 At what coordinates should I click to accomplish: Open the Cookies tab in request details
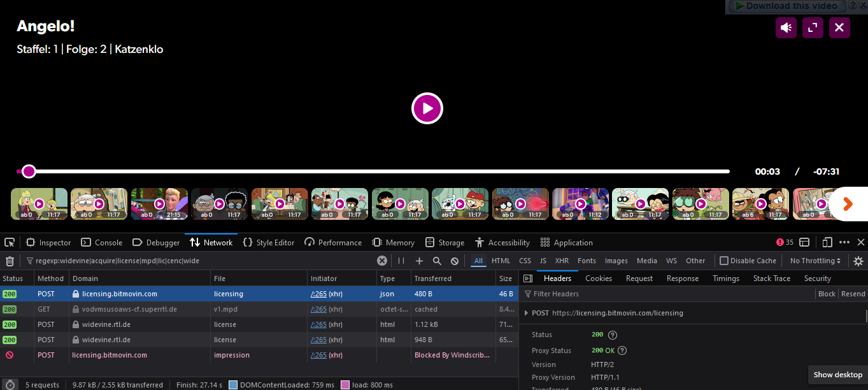coord(599,278)
